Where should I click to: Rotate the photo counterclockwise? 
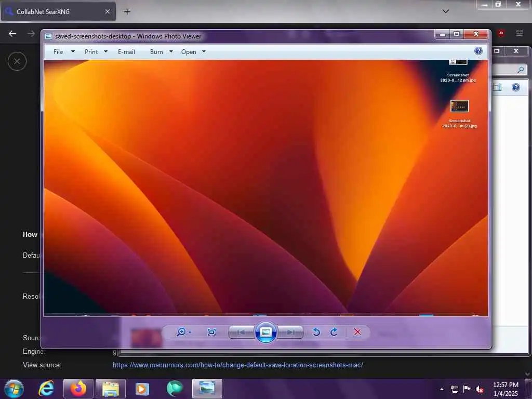(316, 332)
